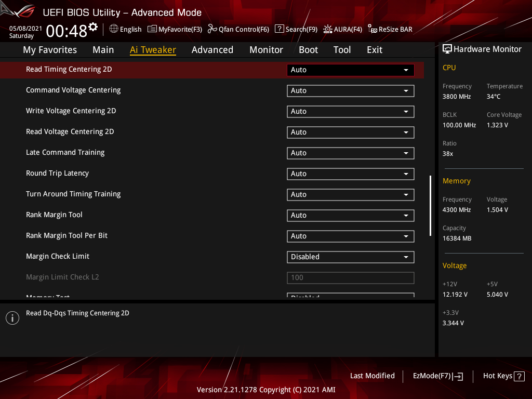The width and height of the screenshot is (532, 399).
Task: Select Write Voltage Centering 2D label
Action: coord(71,111)
